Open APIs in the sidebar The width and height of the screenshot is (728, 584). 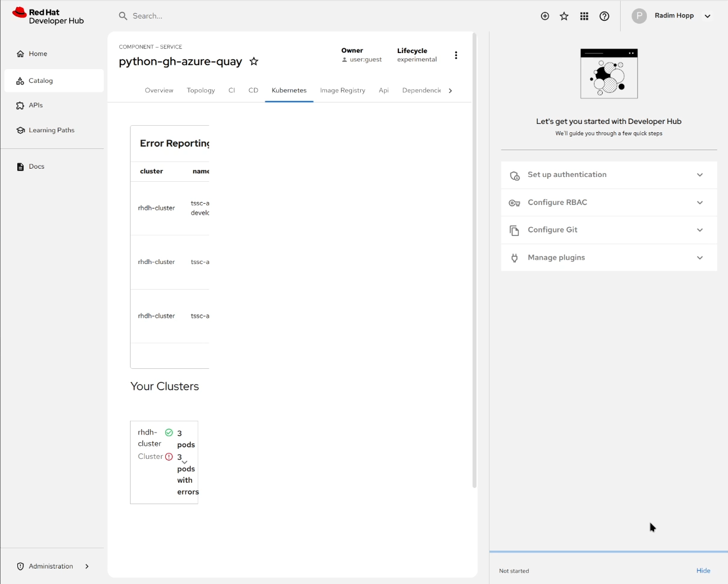36,105
